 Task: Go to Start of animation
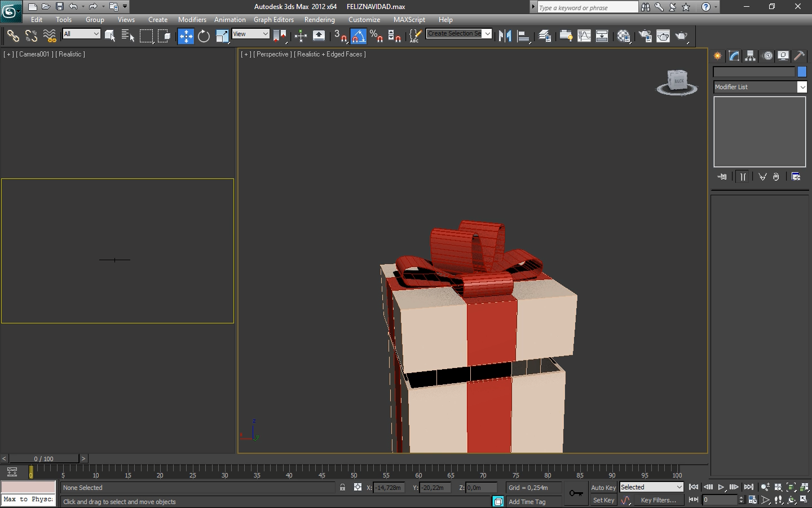694,487
